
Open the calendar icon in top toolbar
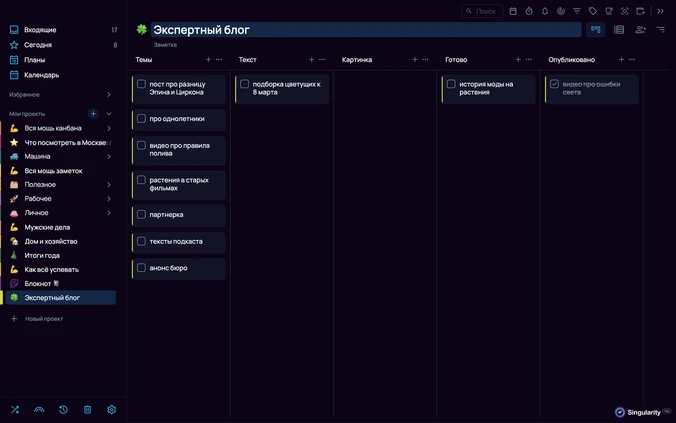tap(513, 11)
